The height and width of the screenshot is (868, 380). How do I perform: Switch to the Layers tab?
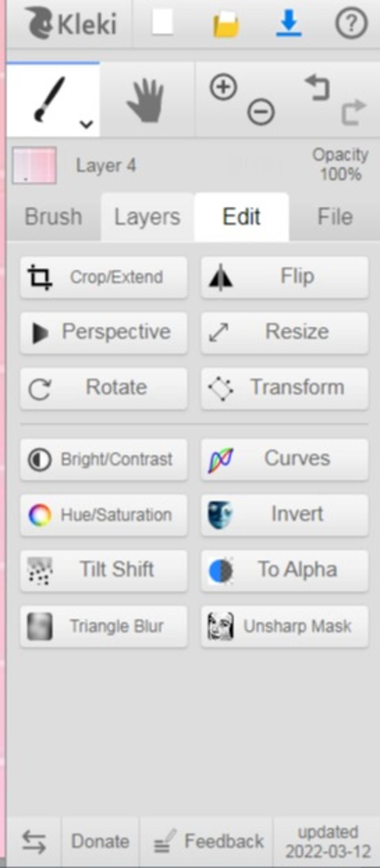[147, 217]
